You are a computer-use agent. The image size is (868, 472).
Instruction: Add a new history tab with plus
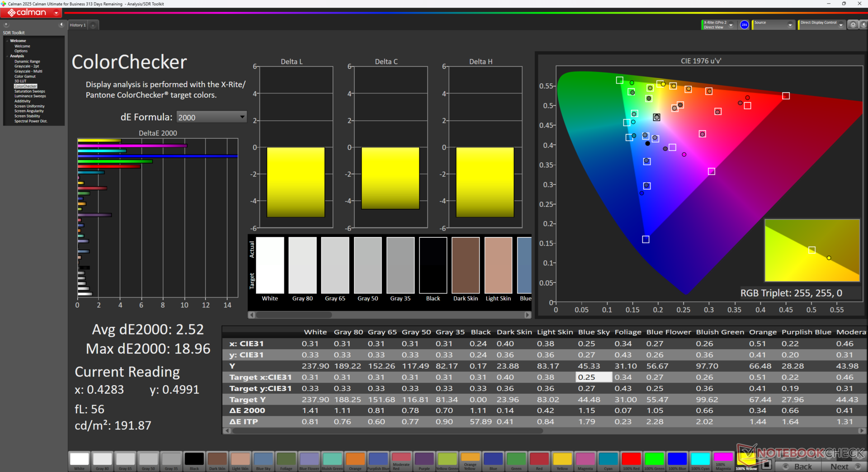[x=93, y=25]
